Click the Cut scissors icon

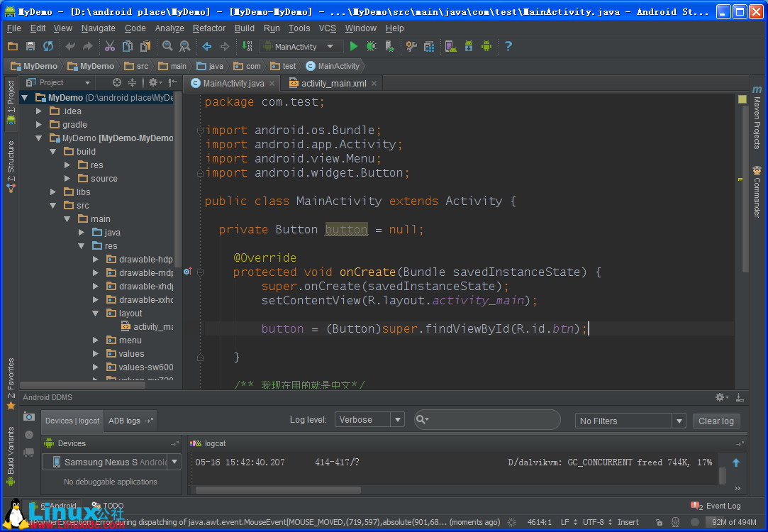(x=110, y=47)
